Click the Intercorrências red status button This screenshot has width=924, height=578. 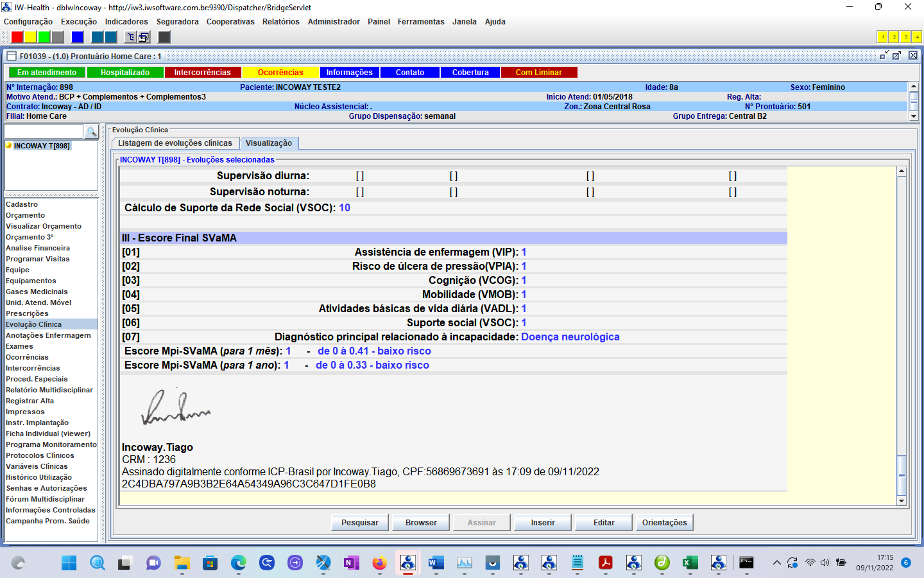(202, 73)
